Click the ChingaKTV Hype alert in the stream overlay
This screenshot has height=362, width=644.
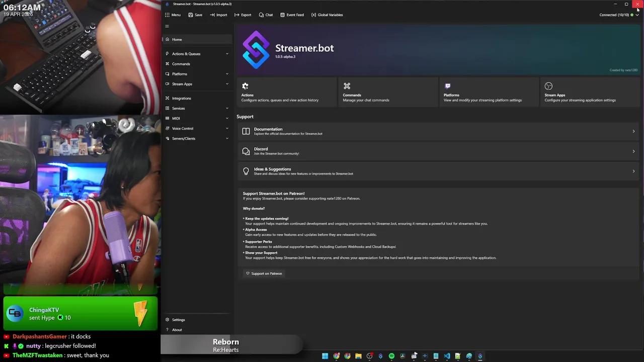point(80,314)
